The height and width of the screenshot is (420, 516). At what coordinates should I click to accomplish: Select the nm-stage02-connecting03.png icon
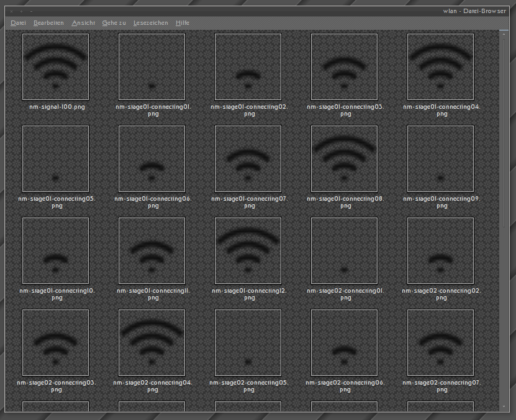pyautogui.click(x=56, y=342)
